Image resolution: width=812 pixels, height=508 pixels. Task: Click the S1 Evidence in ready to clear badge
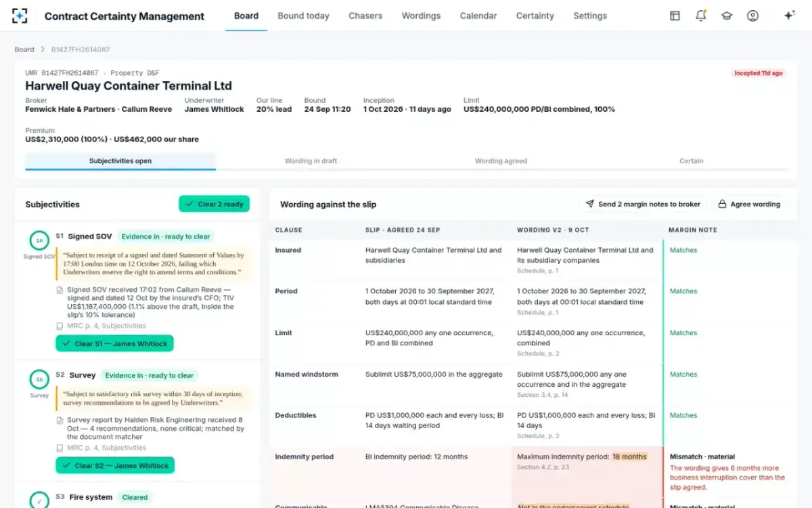click(x=166, y=236)
